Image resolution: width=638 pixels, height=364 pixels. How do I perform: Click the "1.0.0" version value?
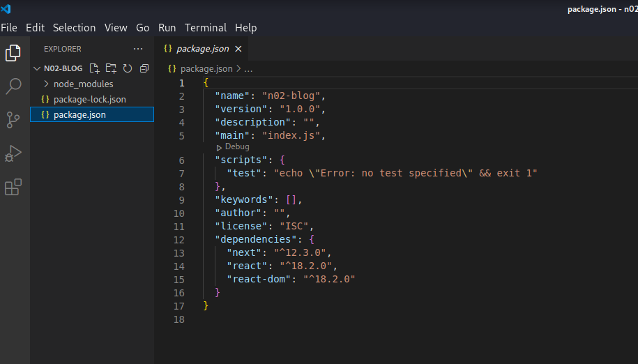pos(300,109)
